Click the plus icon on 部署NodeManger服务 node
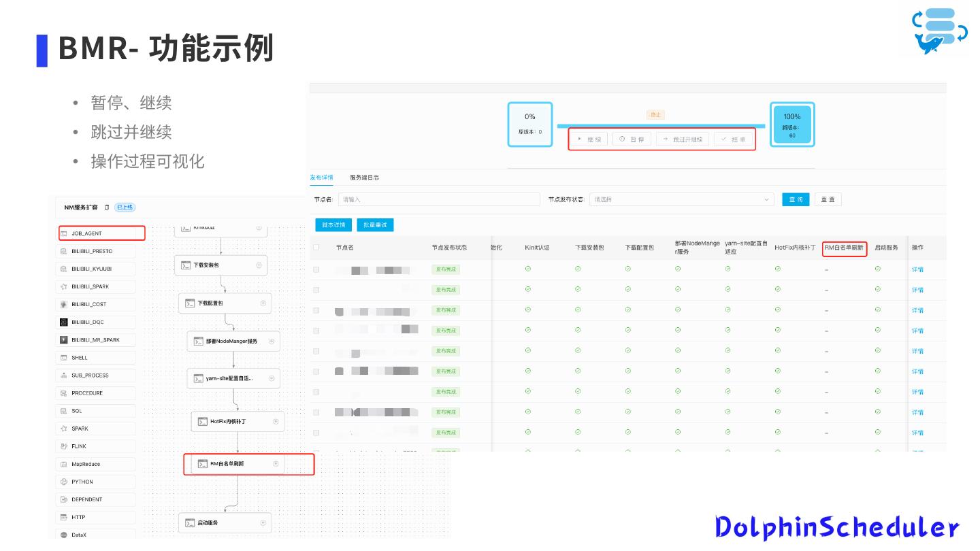Viewport: 980px width, 551px height. point(271,341)
